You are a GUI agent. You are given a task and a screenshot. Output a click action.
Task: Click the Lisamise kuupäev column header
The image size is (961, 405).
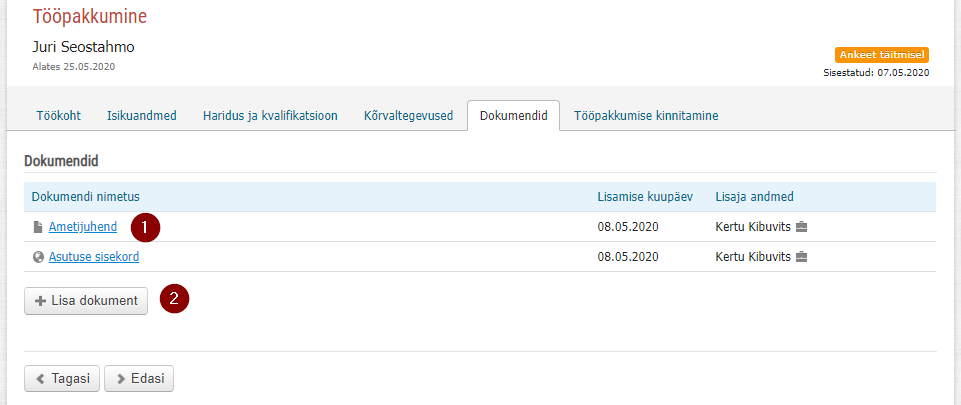click(645, 197)
